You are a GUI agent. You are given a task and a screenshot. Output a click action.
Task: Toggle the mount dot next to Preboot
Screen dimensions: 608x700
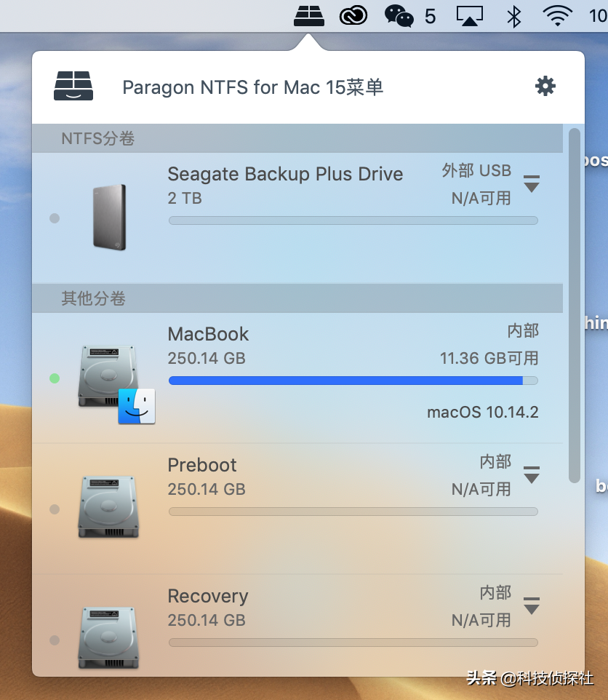55,509
